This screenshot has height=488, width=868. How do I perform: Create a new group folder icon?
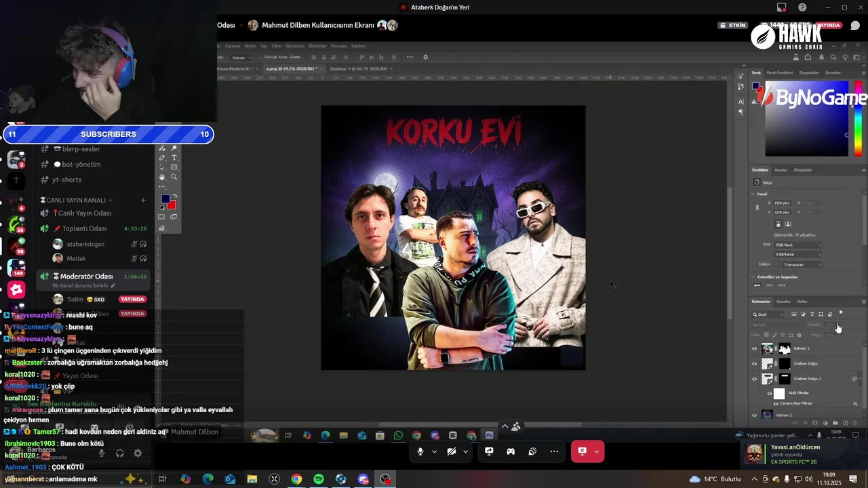(x=835, y=423)
